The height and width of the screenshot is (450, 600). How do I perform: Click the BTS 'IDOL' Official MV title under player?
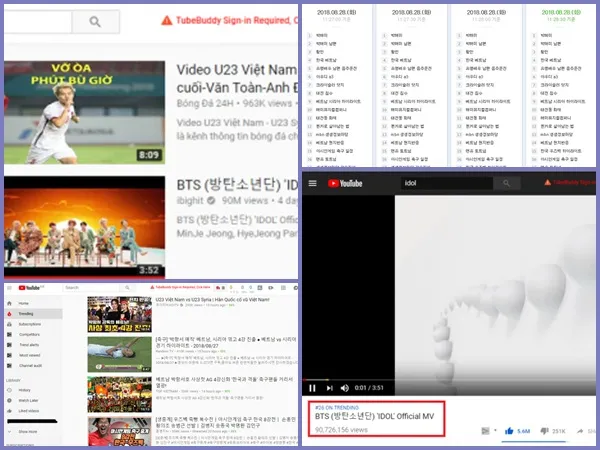375,416
